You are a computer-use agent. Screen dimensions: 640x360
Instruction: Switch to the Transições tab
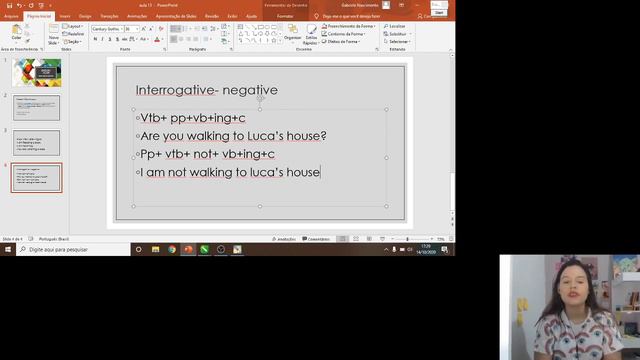click(109, 16)
